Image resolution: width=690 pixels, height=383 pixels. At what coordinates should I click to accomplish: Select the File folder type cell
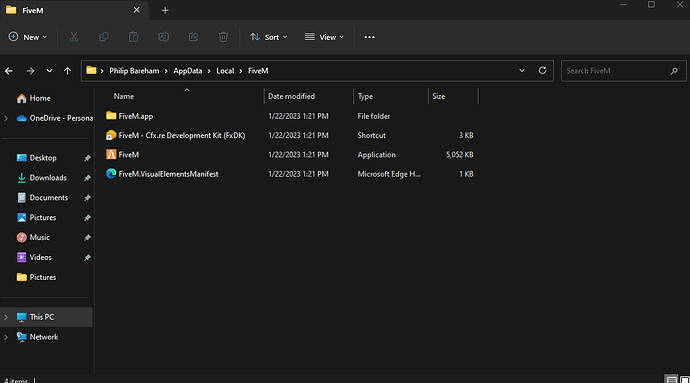[x=374, y=116]
